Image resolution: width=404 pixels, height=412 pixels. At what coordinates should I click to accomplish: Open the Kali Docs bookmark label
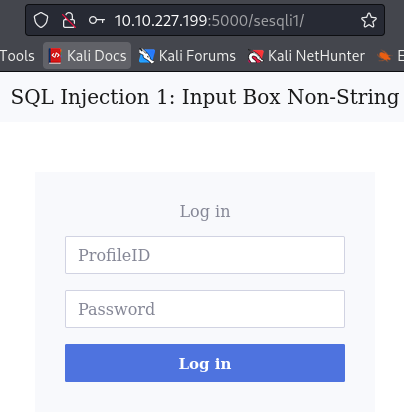tap(97, 56)
